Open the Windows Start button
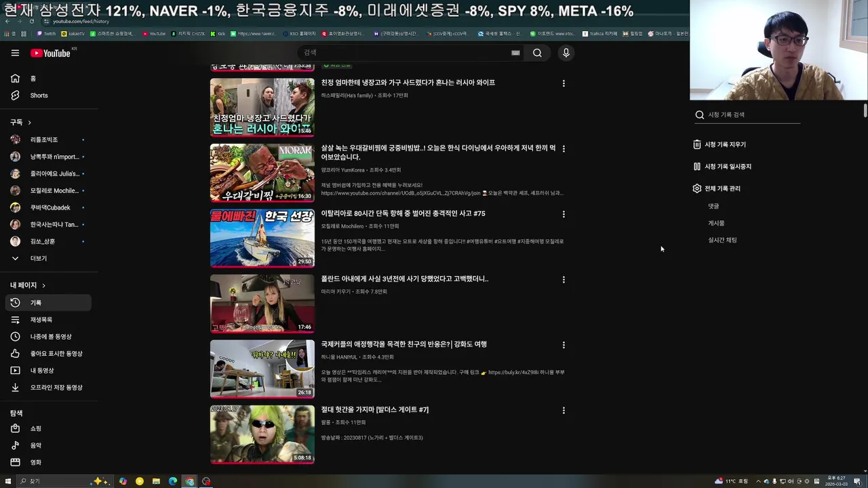The image size is (868, 488). [8, 481]
